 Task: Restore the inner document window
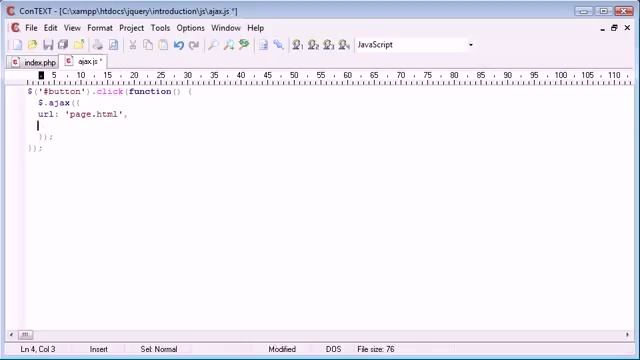tap(614, 28)
